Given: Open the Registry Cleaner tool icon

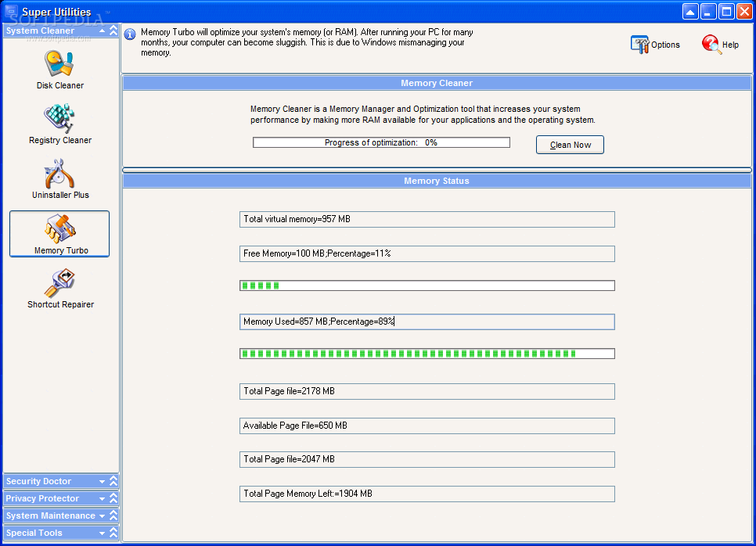Looking at the screenshot, I should point(59,118).
